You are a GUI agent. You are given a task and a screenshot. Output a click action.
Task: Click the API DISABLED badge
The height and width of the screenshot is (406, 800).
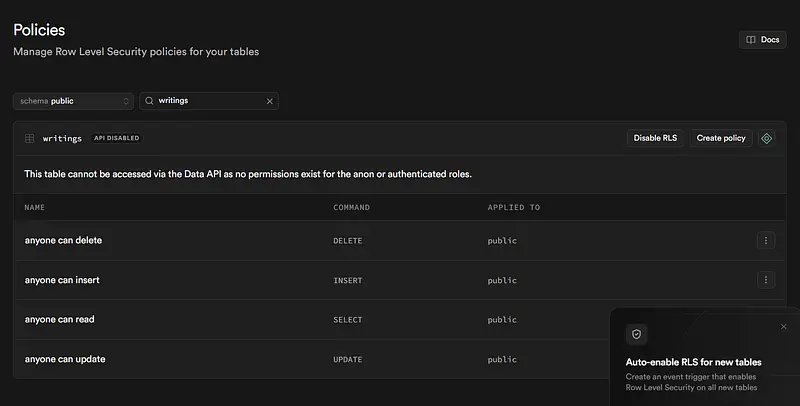click(x=117, y=138)
